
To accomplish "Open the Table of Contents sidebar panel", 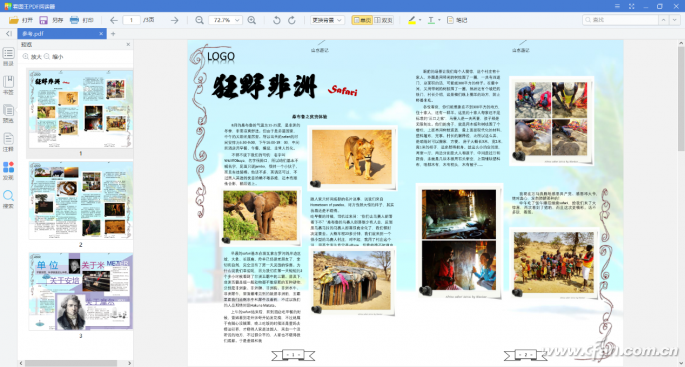I will pyautogui.click(x=8, y=57).
